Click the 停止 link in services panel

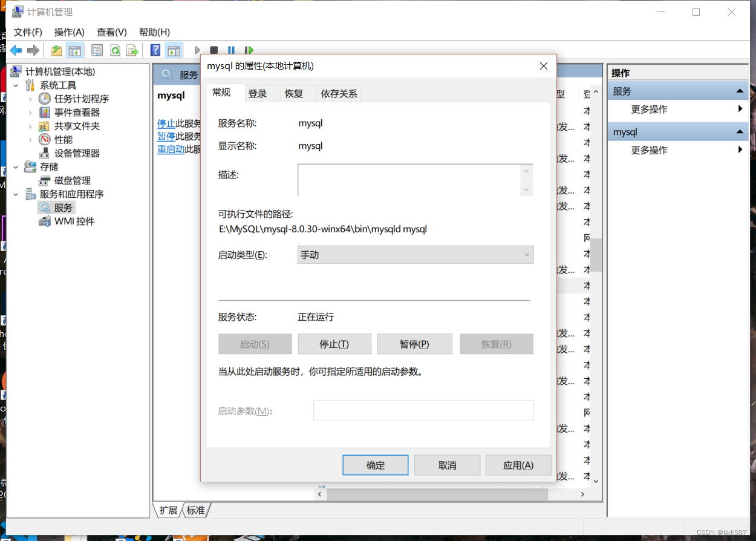pyautogui.click(x=166, y=123)
